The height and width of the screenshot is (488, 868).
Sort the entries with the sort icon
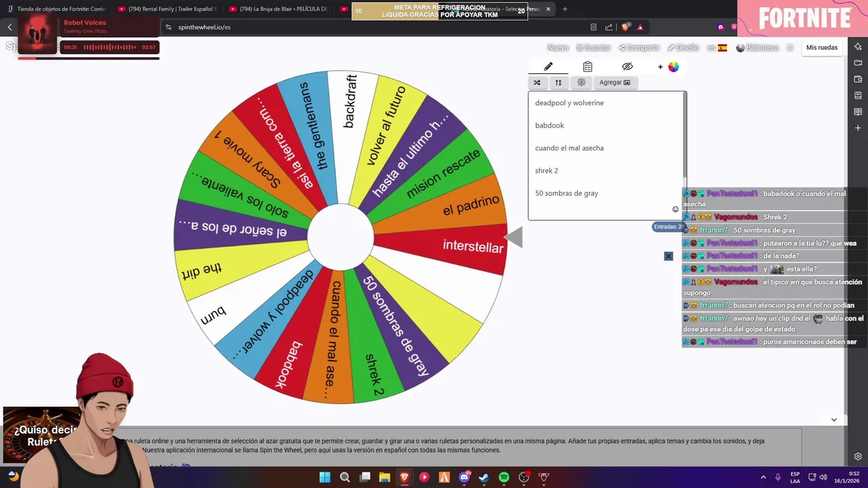click(558, 83)
